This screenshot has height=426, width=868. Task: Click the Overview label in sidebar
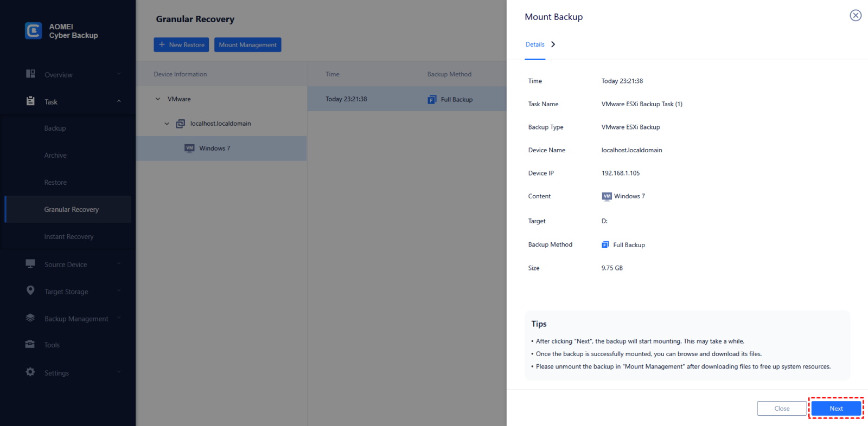59,75
